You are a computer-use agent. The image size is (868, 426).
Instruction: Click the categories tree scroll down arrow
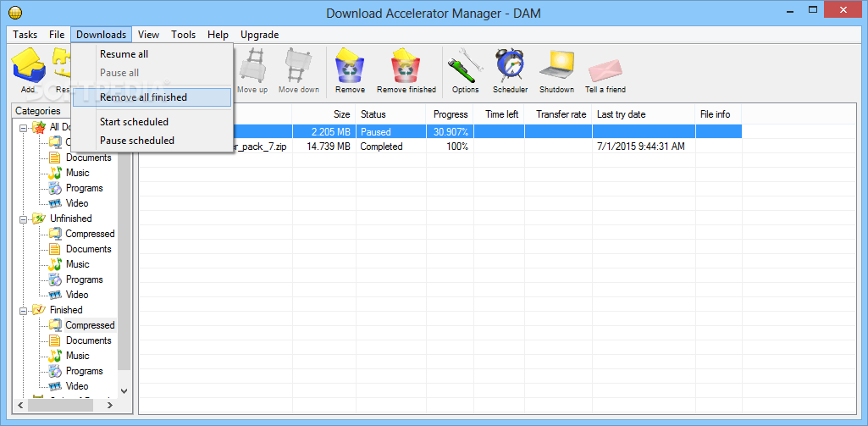(x=124, y=391)
